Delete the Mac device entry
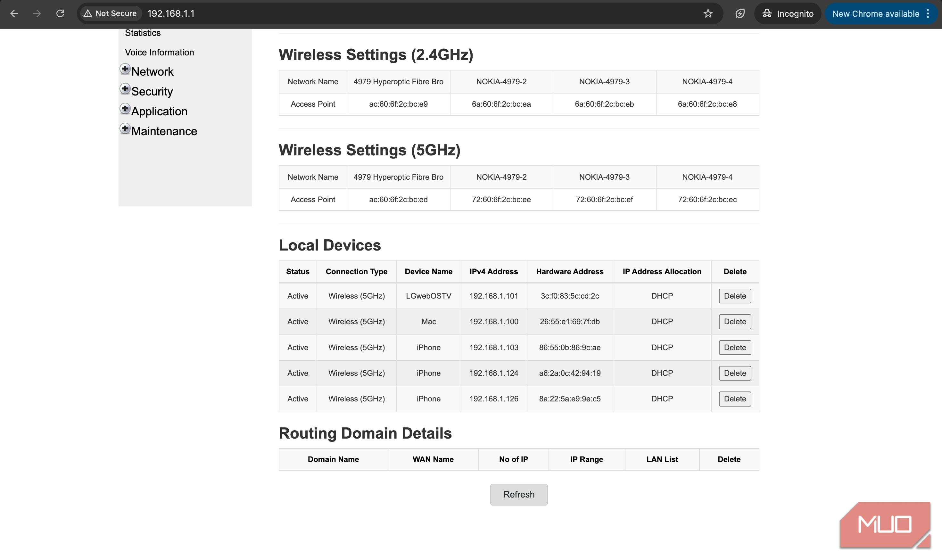942x560 pixels. (735, 322)
